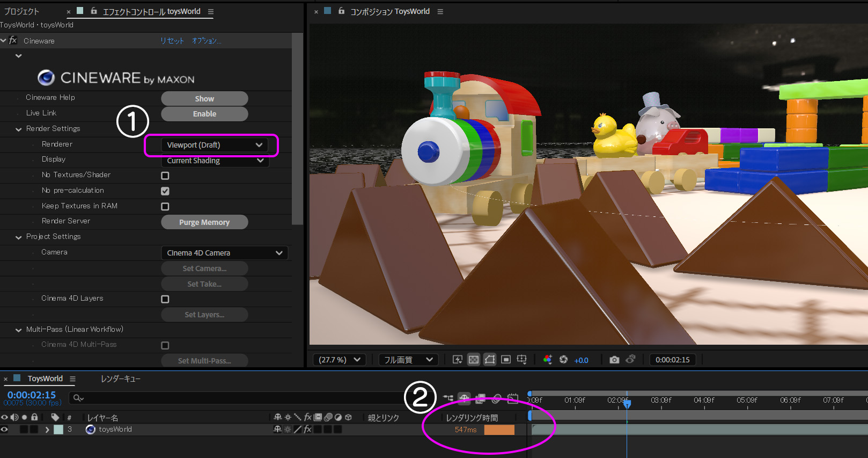This screenshot has width=868, height=458.
Task: Click the Purge Memory button
Action: click(x=204, y=222)
